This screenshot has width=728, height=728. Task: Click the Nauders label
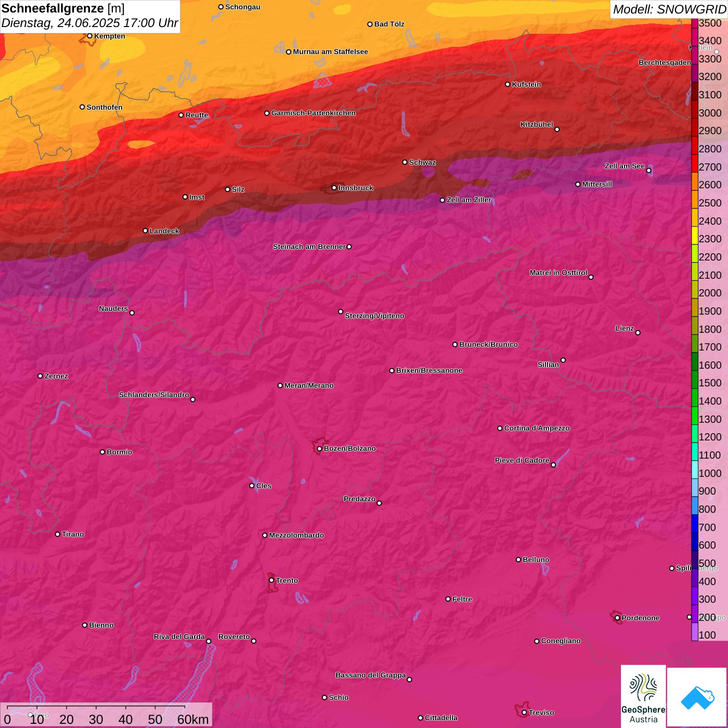tap(113, 308)
